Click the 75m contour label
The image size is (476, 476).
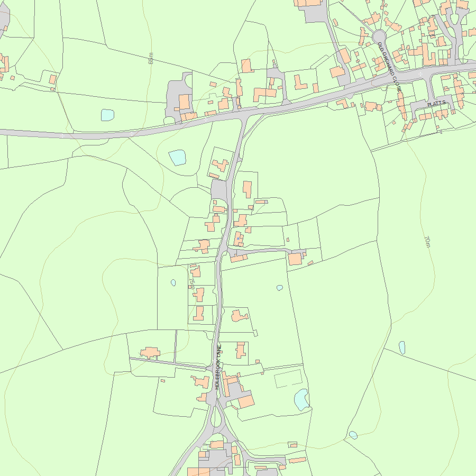click(192, 283)
